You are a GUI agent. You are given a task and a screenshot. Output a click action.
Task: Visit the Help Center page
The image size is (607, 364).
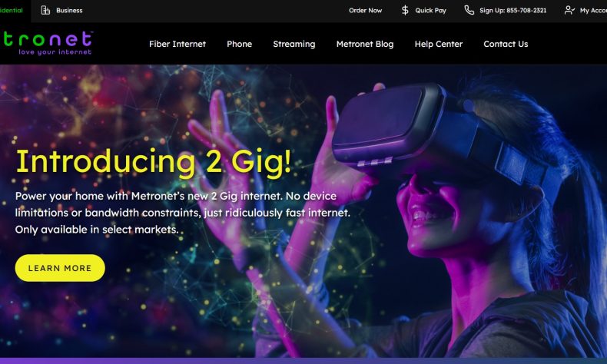click(439, 44)
